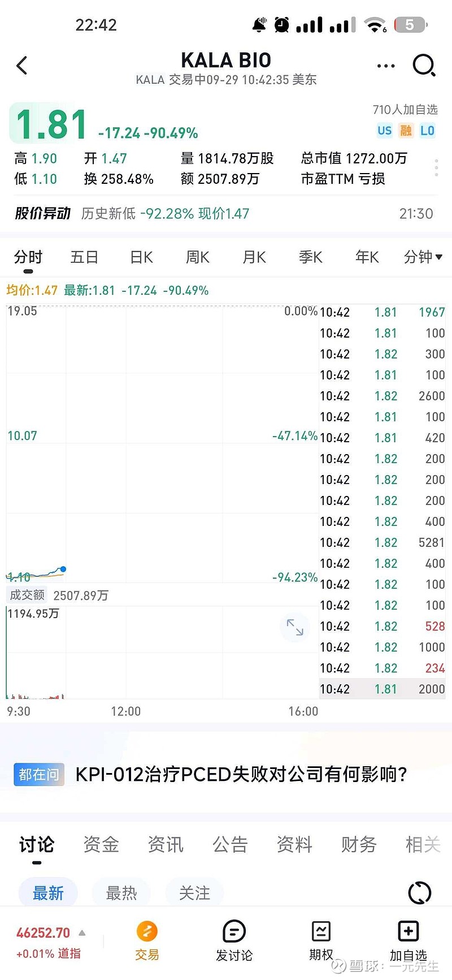Expand more quote details vertical dots
452x980 pixels.
[x=436, y=168]
